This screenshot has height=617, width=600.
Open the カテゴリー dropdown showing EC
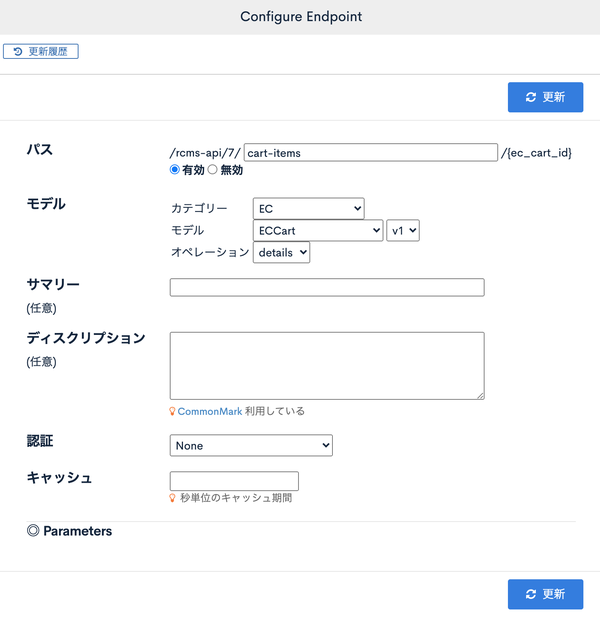308,209
